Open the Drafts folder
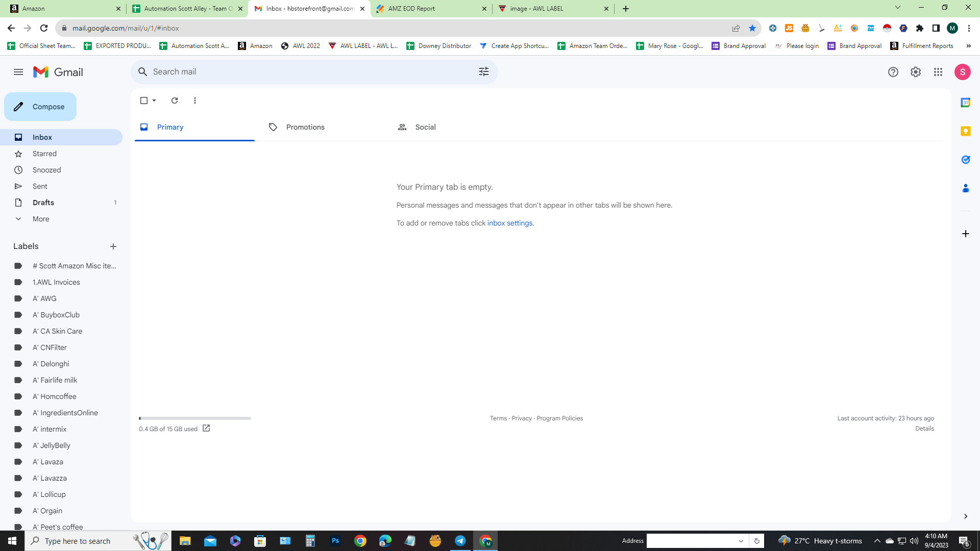 [61, 203]
